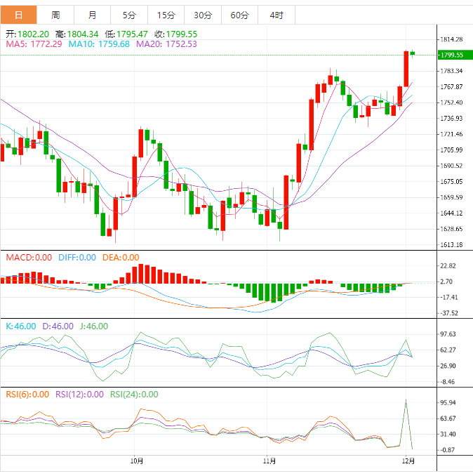Open the 30分 timeframe tab
Screen dimensions: 473x476
203,15
